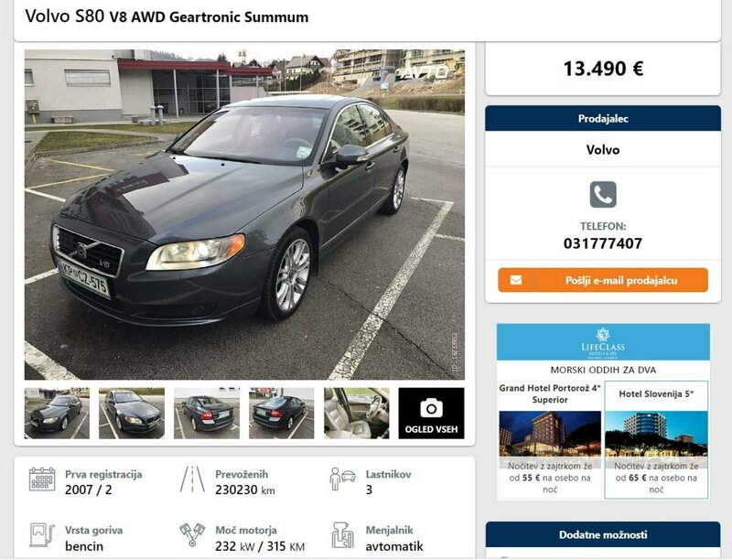Select the first car thumbnail
This screenshot has height=560, width=732.
pyautogui.click(x=57, y=413)
